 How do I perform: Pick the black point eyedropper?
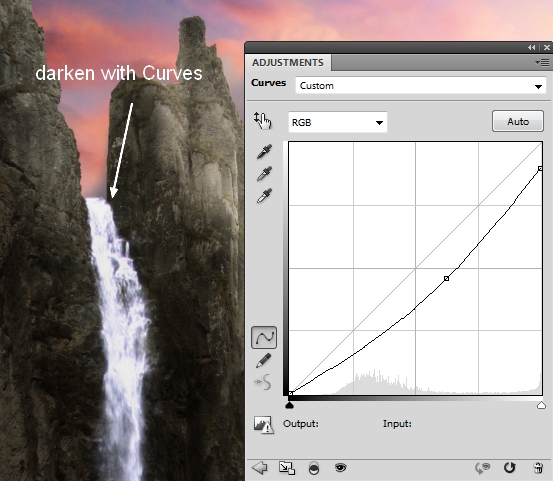(265, 151)
